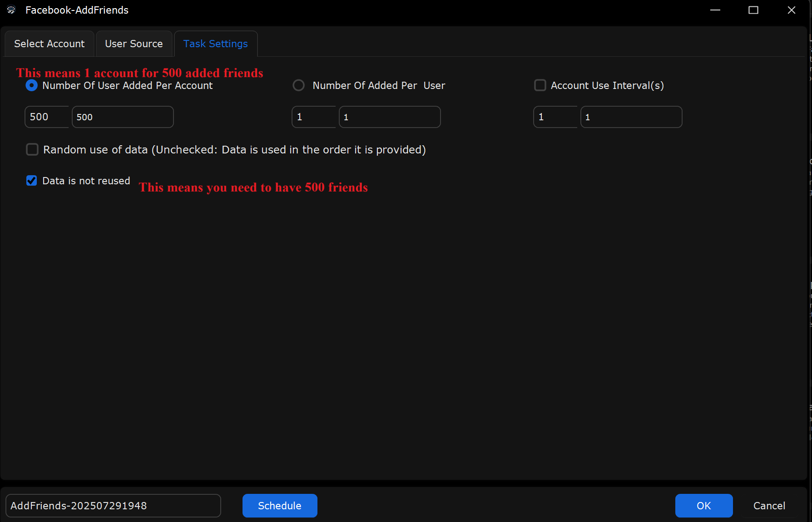The height and width of the screenshot is (522, 812).
Task: Toggle Random use of data checkbox
Action: 32,150
